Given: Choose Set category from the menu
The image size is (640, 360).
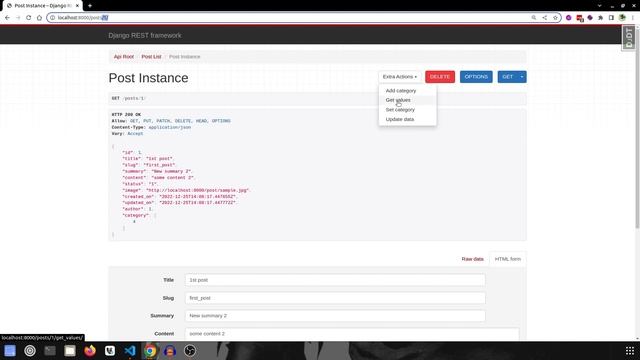Looking at the screenshot, I should [x=400, y=110].
